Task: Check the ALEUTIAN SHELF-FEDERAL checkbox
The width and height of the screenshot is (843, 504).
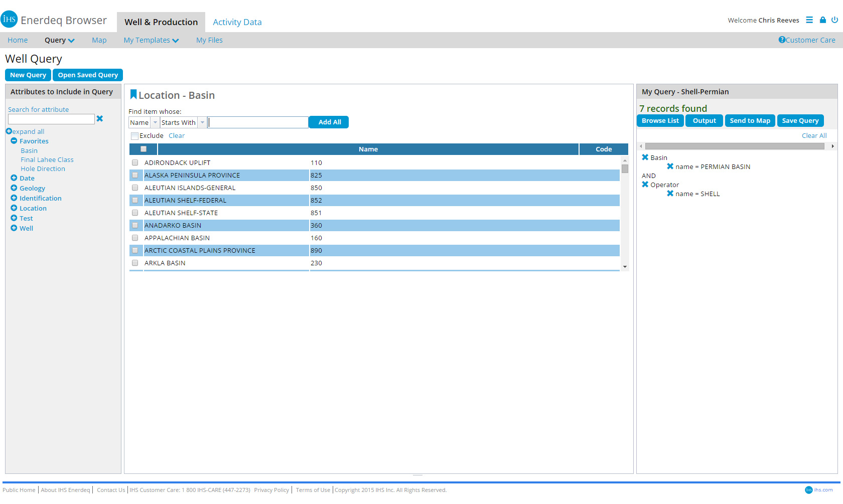Action: 135,200
